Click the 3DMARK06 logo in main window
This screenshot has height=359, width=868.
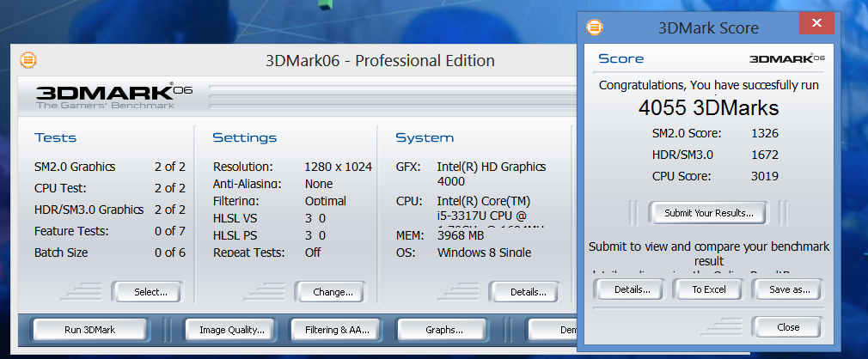[114, 94]
